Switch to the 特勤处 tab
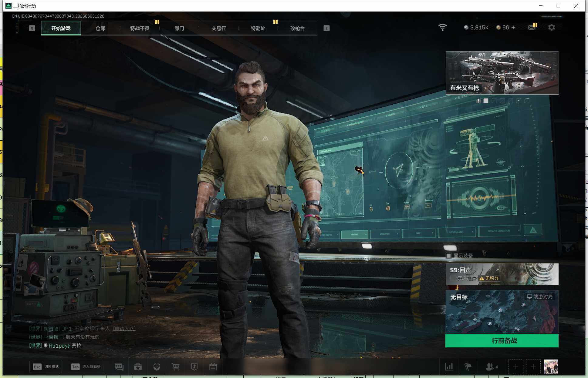This screenshot has width=588, height=378. (x=258, y=28)
